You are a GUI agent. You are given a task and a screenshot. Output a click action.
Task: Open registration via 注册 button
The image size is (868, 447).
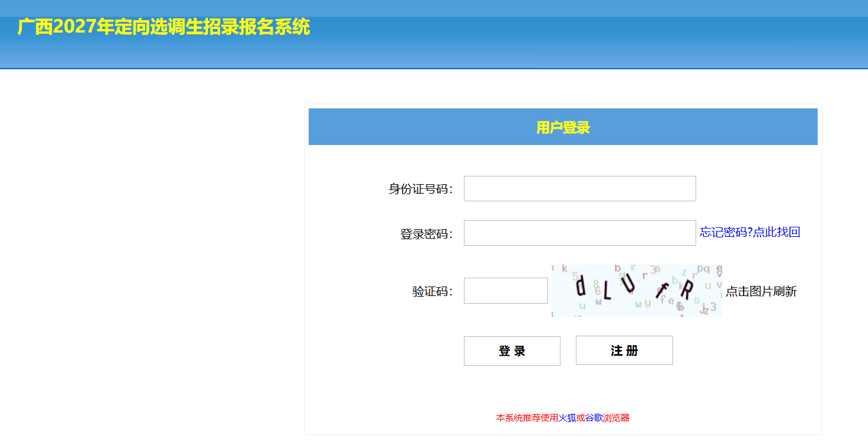pyautogui.click(x=624, y=350)
